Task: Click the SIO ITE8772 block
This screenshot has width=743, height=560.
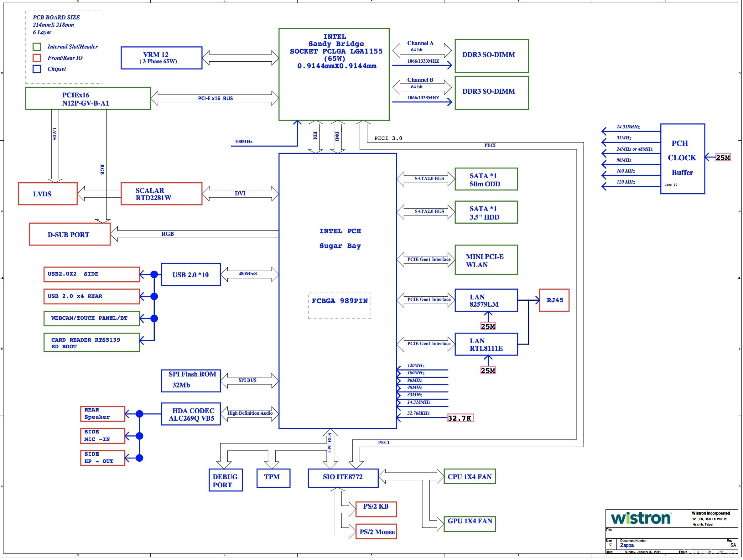Action: (x=343, y=478)
